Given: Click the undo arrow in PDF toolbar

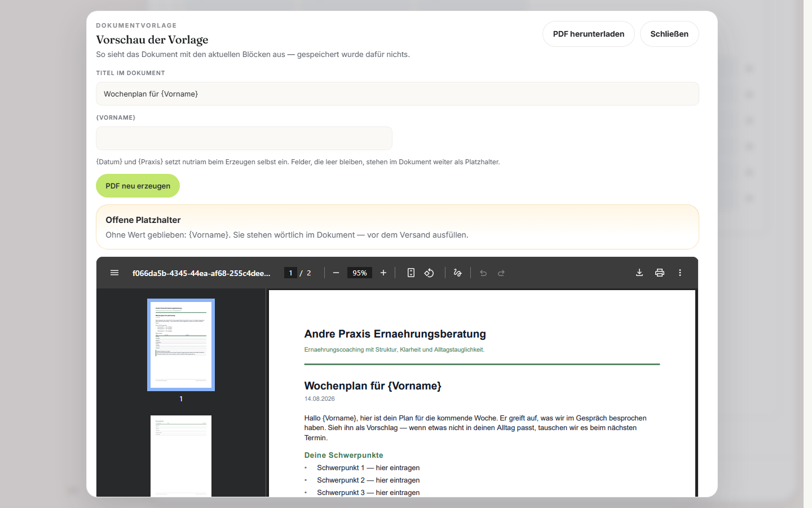Looking at the screenshot, I should coord(483,273).
